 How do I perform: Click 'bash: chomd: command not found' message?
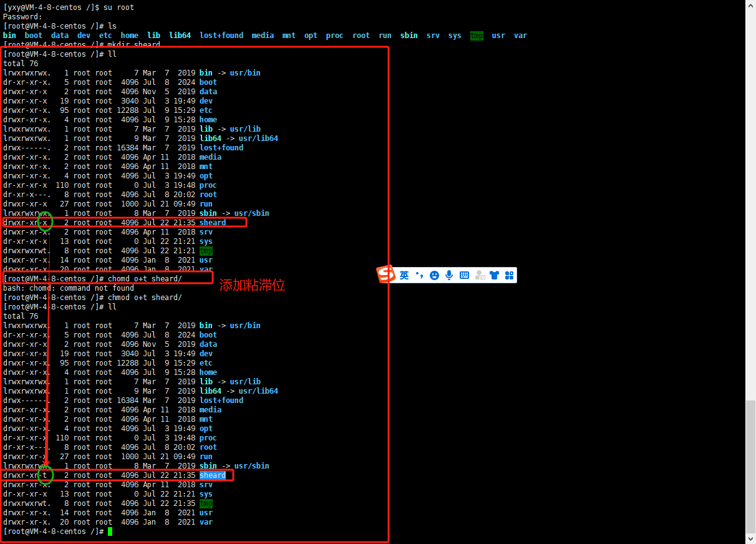(x=69, y=288)
